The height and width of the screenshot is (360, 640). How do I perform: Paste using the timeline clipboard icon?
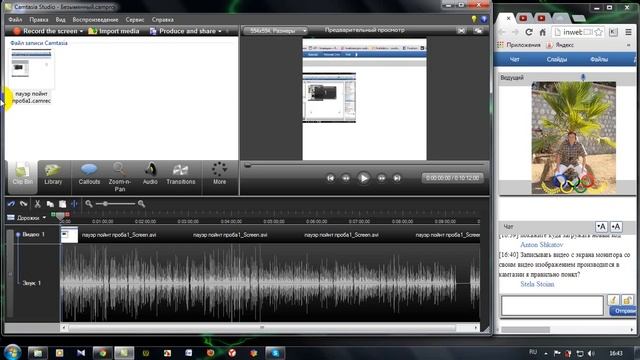(62, 203)
